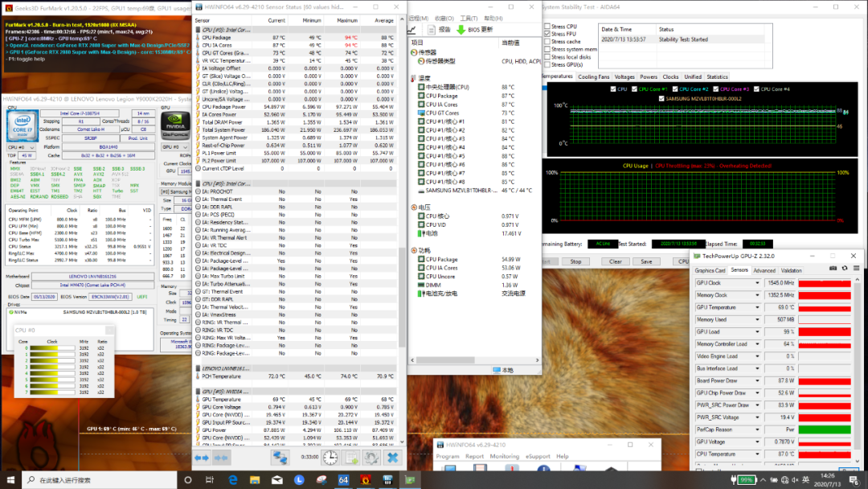
Task: Open Windows Start menu
Action: [x=10, y=479]
